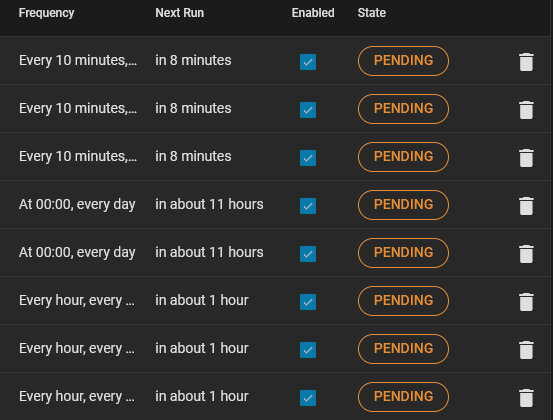The width and height of the screenshot is (553, 420).
Task: Delete second At 00:00 every day task
Action: (x=526, y=254)
